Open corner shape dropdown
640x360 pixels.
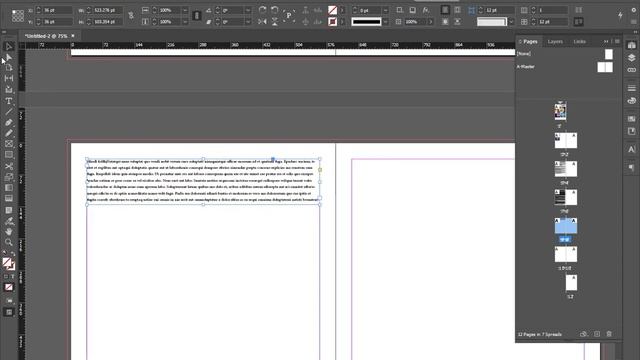coord(511,22)
